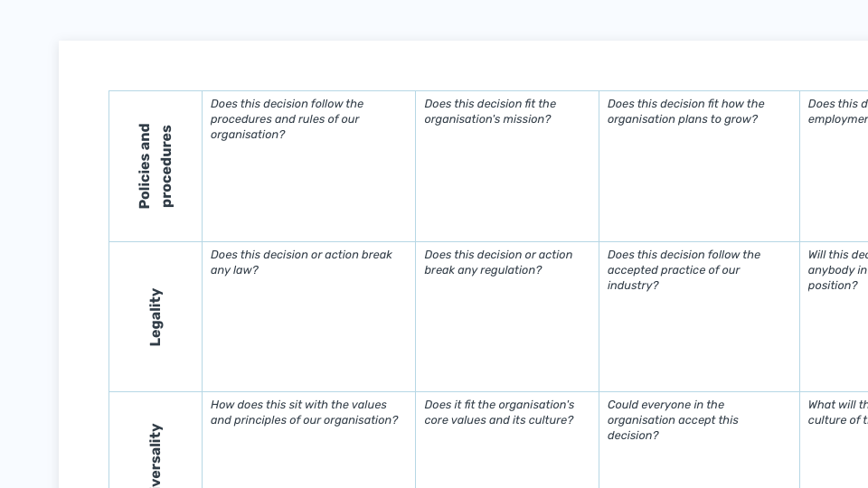
Task: Select the 'Legality' row header cell
Action: click(156, 317)
